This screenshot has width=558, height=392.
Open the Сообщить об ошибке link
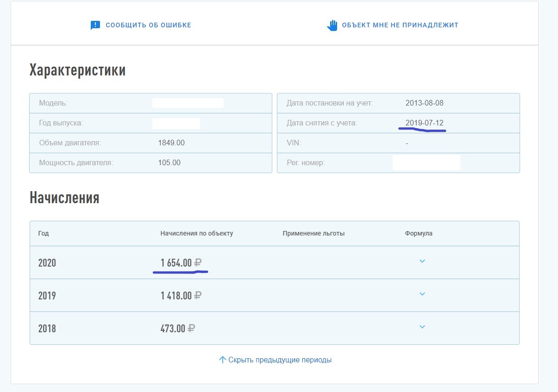click(148, 25)
